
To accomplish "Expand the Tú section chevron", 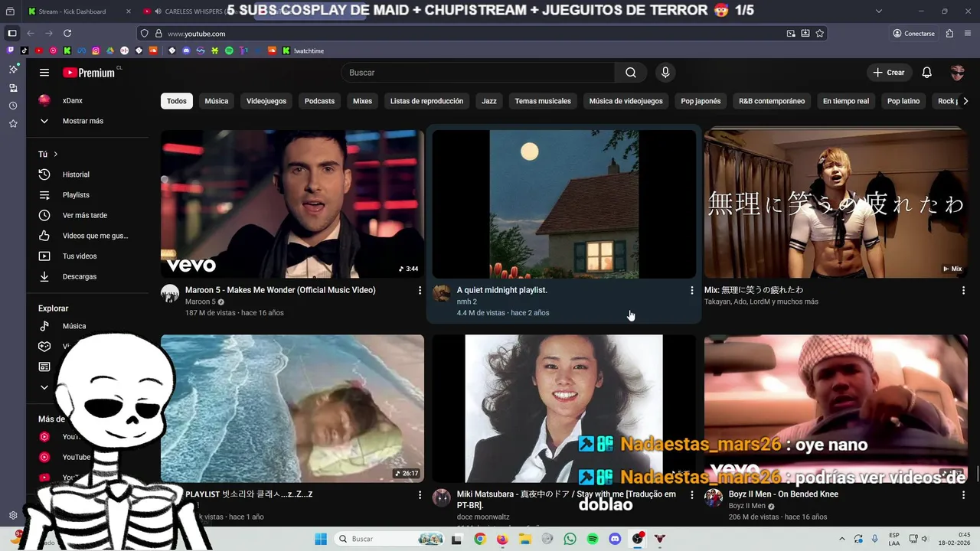I will pos(55,154).
